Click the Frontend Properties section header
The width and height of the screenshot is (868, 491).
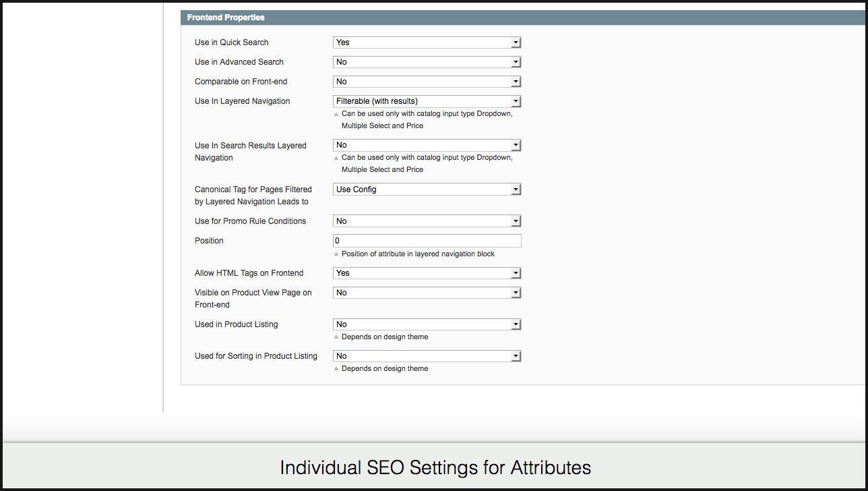point(226,18)
